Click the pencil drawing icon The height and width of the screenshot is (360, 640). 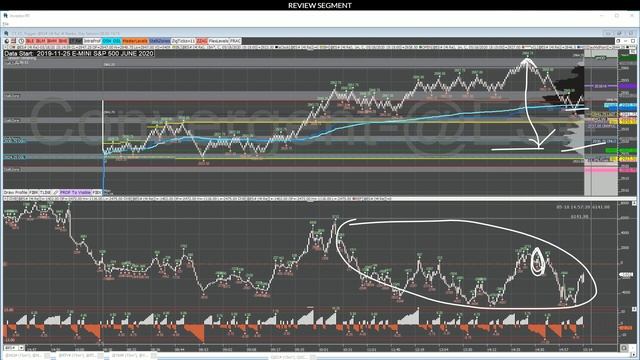(56, 192)
